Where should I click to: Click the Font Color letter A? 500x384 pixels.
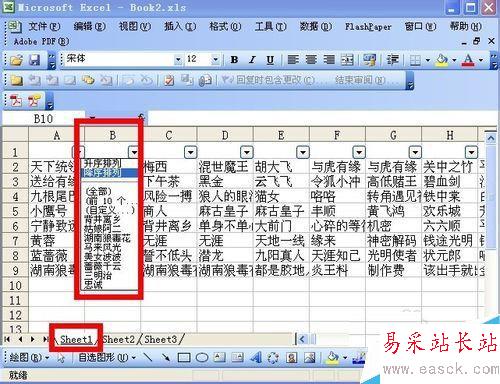[x=468, y=60]
